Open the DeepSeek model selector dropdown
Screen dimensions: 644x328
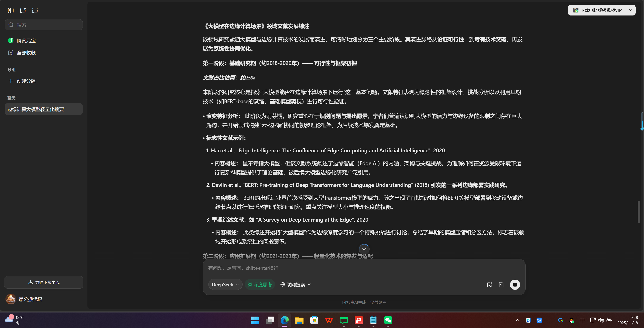pyautogui.click(x=225, y=284)
